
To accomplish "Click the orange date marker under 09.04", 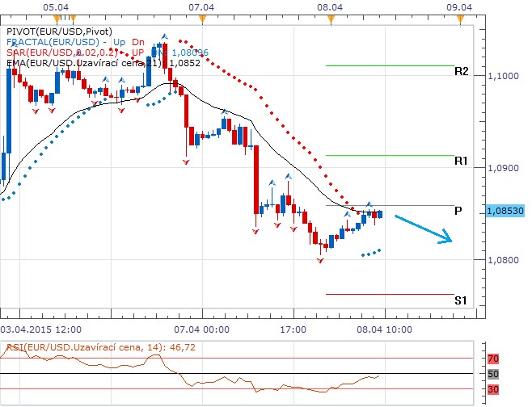I will click(458, 18).
